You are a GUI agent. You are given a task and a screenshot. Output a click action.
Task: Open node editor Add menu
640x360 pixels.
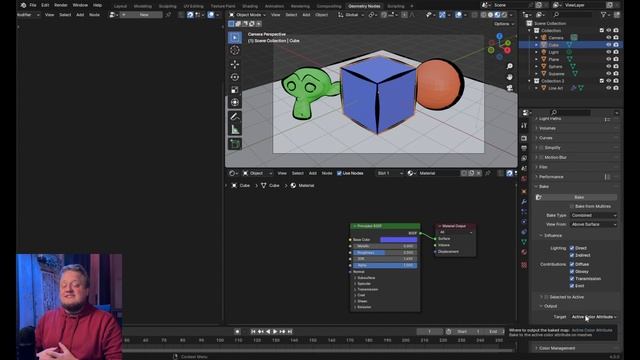tap(313, 173)
